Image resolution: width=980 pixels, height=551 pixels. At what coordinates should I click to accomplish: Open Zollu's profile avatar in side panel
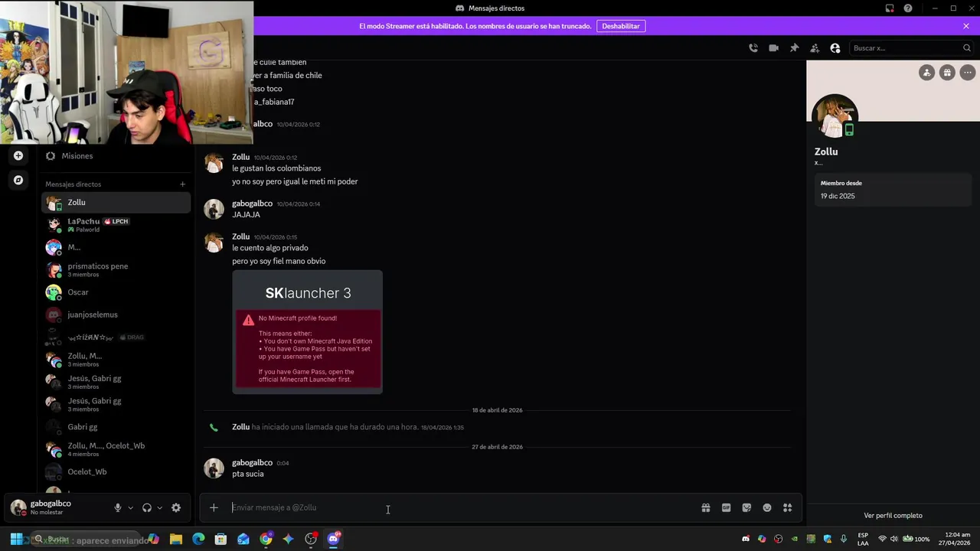click(x=835, y=117)
